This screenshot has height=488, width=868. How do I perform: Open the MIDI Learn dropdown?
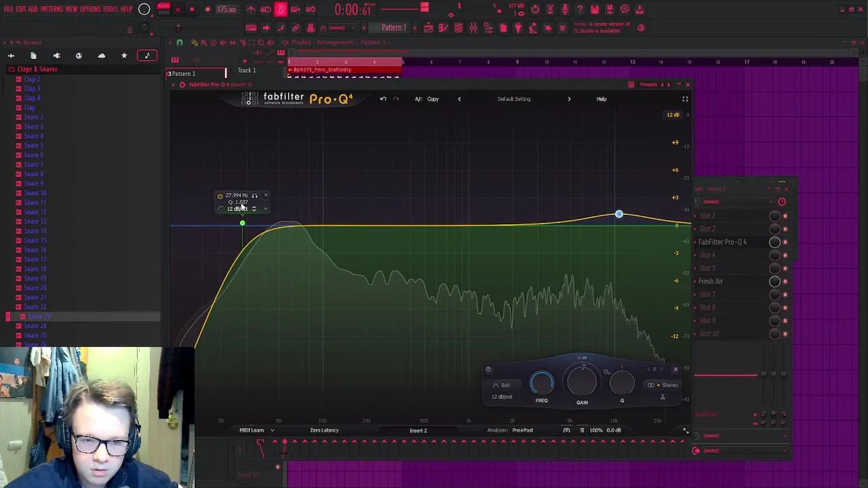coord(256,430)
